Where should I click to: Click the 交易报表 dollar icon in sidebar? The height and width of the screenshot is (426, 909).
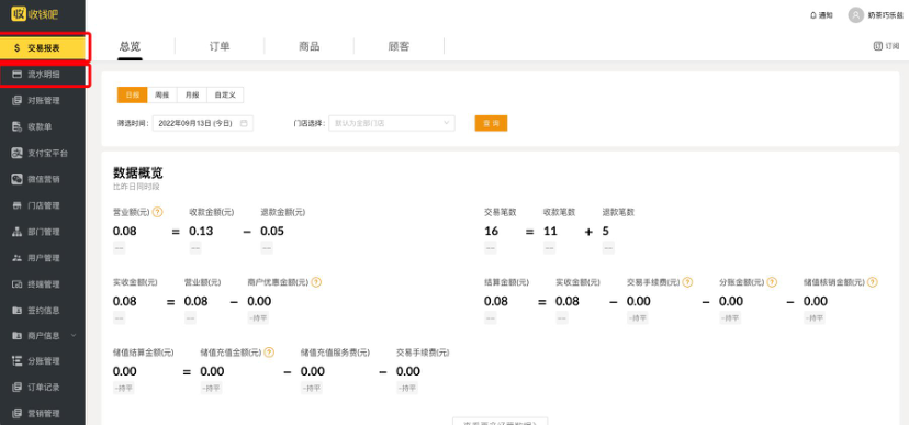coord(17,48)
